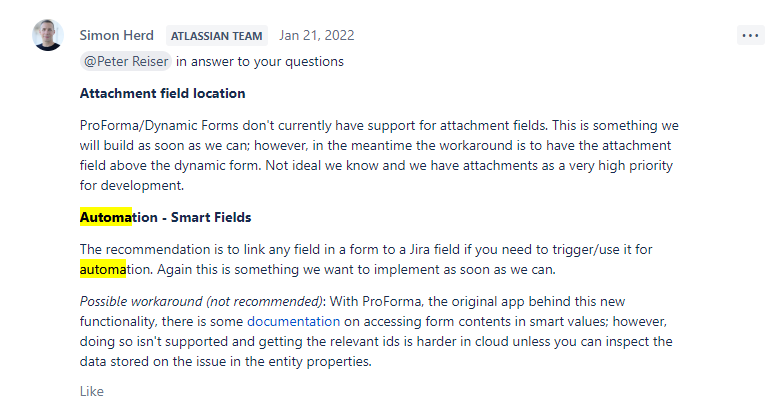
Task: Click the ATLASSIAN TEAM badge
Action: pyautogui.click(x=217, y=36)
